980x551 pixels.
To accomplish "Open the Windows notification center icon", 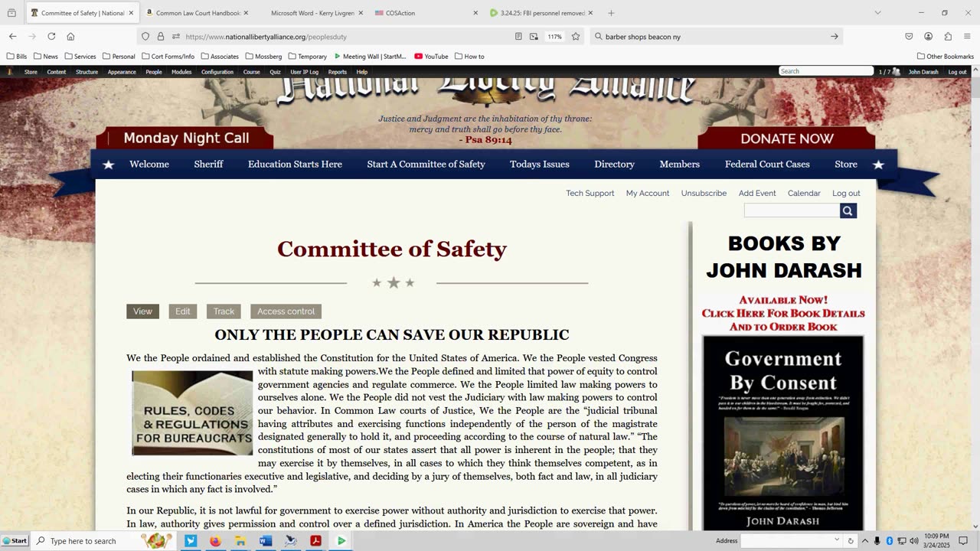I will pyautogui.click(x=963, y=541).
